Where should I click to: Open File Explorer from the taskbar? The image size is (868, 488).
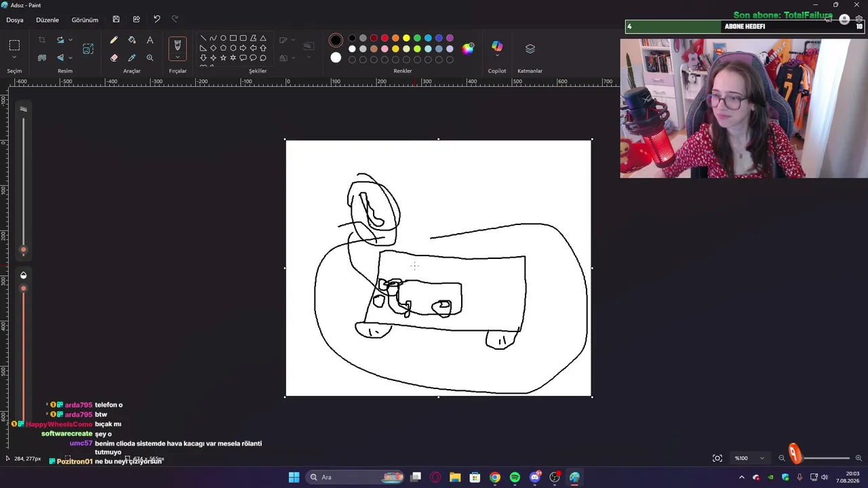pos(455,477)
